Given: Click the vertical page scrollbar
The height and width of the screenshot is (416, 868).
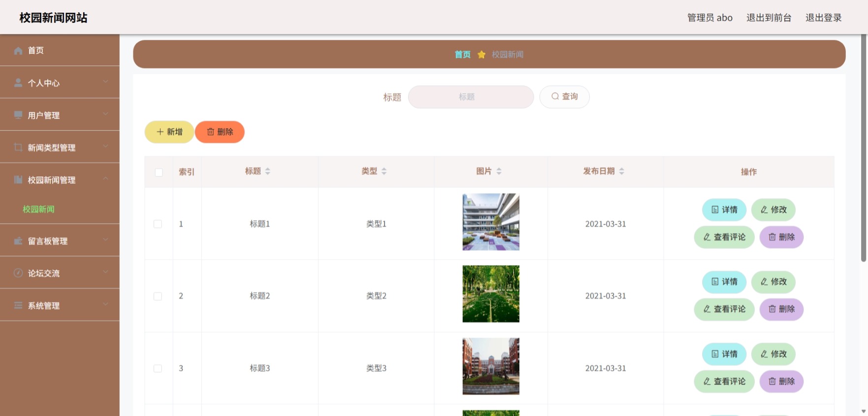Looking at the screenshot, I should [x=864, y=148].
